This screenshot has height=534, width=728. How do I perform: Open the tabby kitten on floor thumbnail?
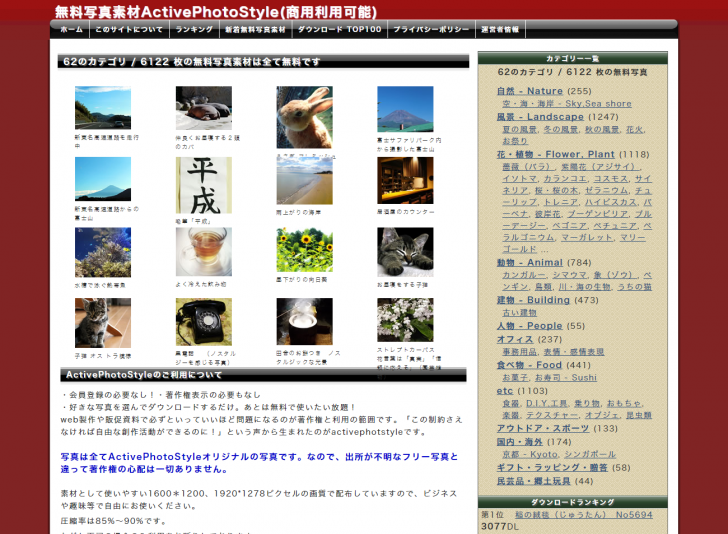(103, 323)
